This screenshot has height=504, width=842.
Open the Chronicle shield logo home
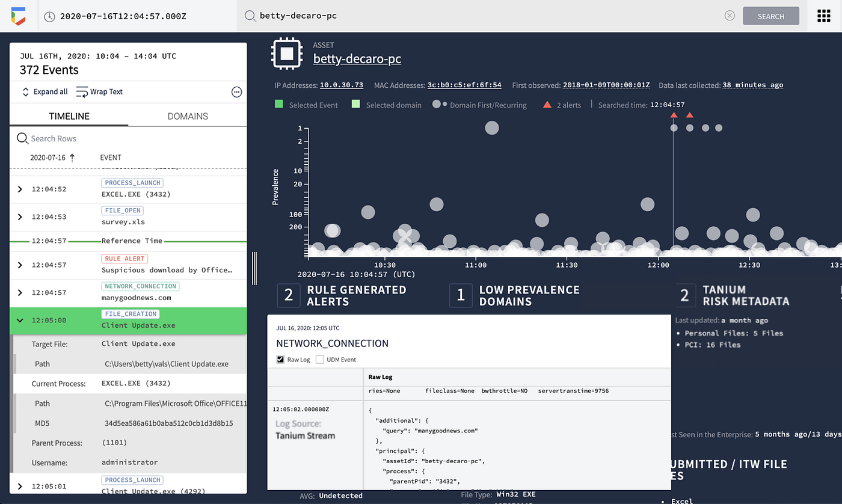point(17,16)
